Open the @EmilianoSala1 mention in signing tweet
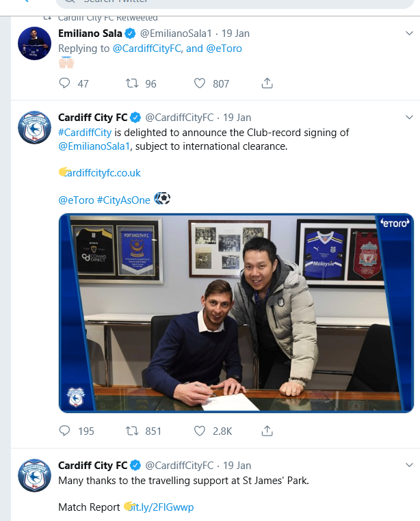 point(94,146)
